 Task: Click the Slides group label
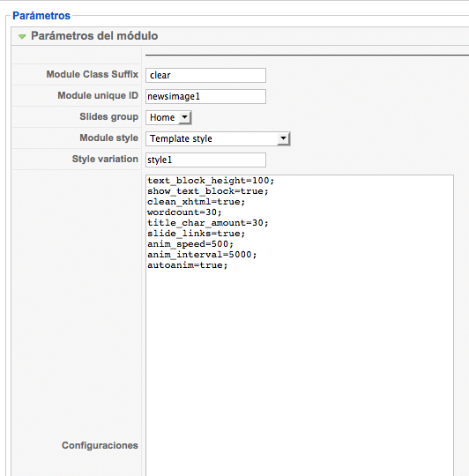(x=109, y=116)
